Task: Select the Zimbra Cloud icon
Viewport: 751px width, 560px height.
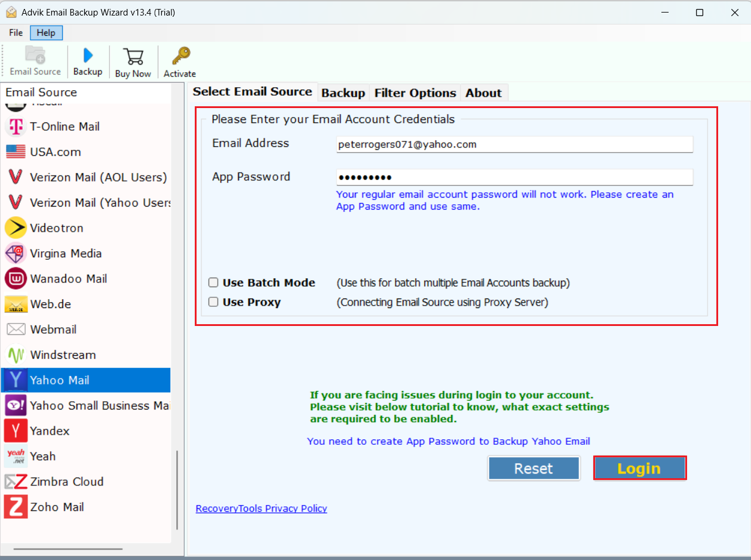Action: point(16,482)
